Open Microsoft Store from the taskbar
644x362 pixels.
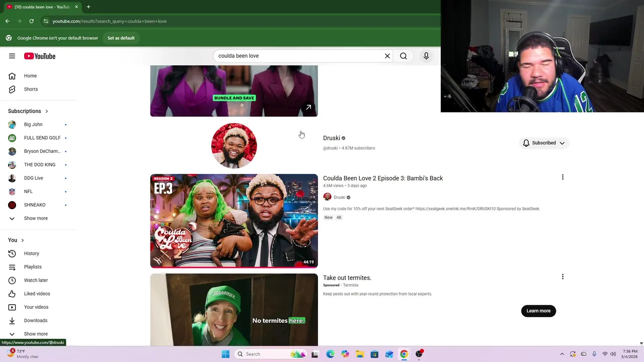click(x=374, y=354)
